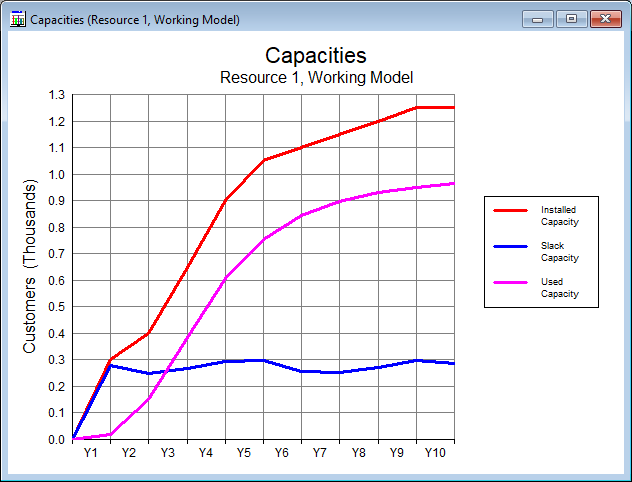Click the Y10 x-axis label
The width and height of the screenshot is (632, 482).
(x=435, y=453)
